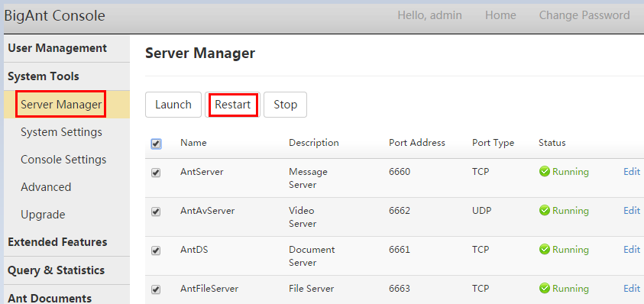Click the BigAnt Console title
644x304 pixels.
[55, 16]
